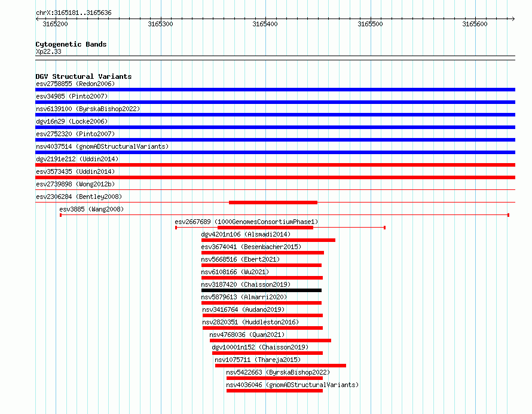The height and width of the screenshot is (414, 532).
Task: Select the red bar under dgv4201n106
Action: (268, 240)
